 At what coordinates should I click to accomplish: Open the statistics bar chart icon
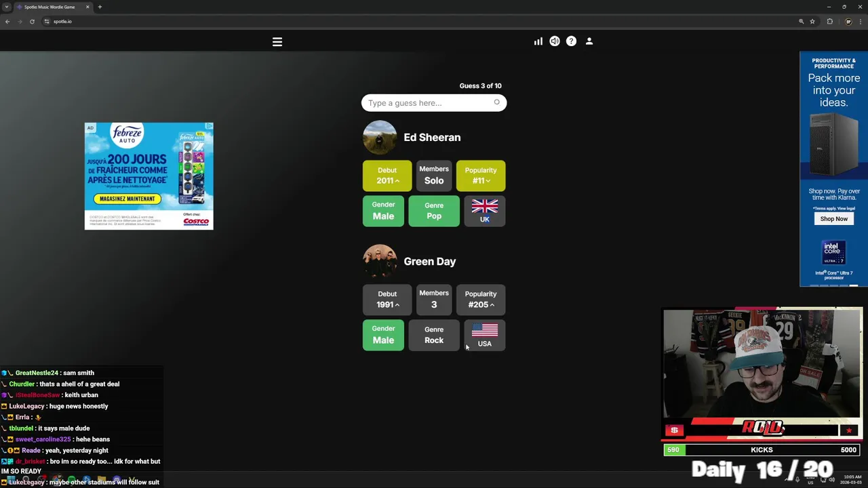[x=538, y=41]
